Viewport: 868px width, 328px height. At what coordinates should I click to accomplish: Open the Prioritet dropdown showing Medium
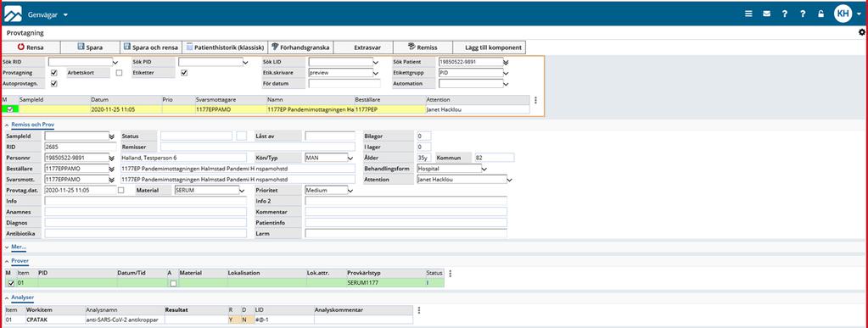[x=350, y=190]
